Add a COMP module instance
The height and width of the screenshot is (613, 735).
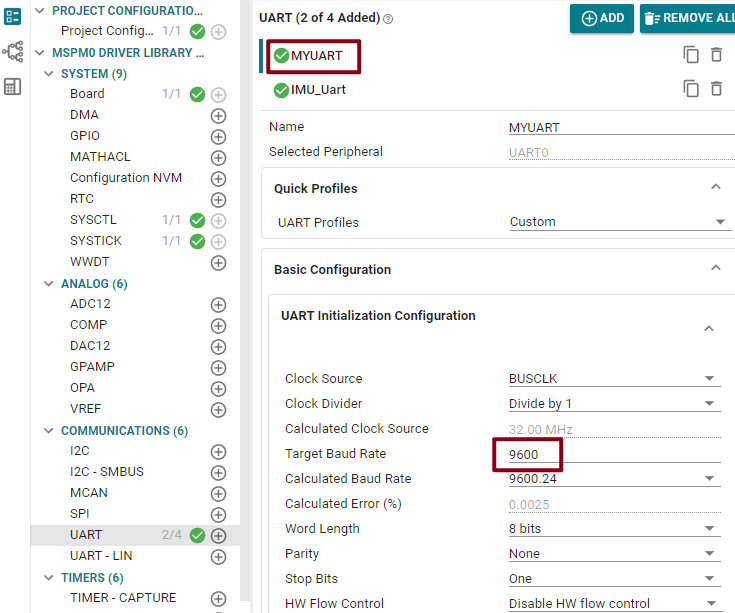click(x=218, y=326)
